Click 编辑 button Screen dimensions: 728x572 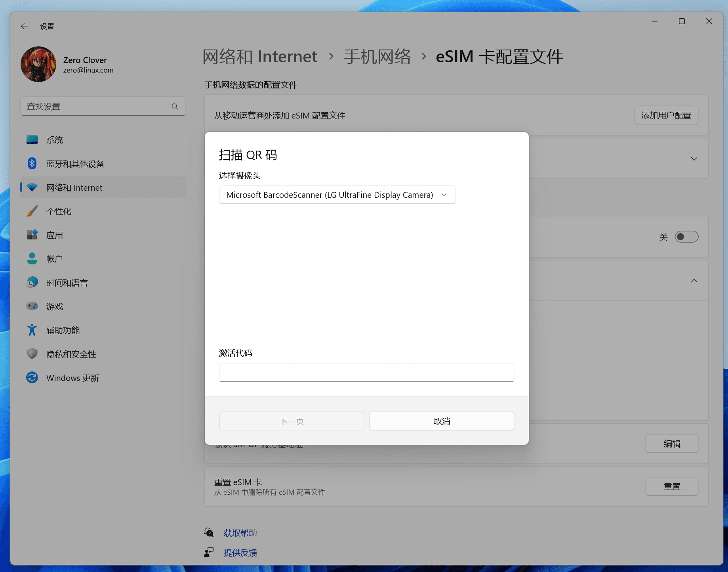click(672, 444)
